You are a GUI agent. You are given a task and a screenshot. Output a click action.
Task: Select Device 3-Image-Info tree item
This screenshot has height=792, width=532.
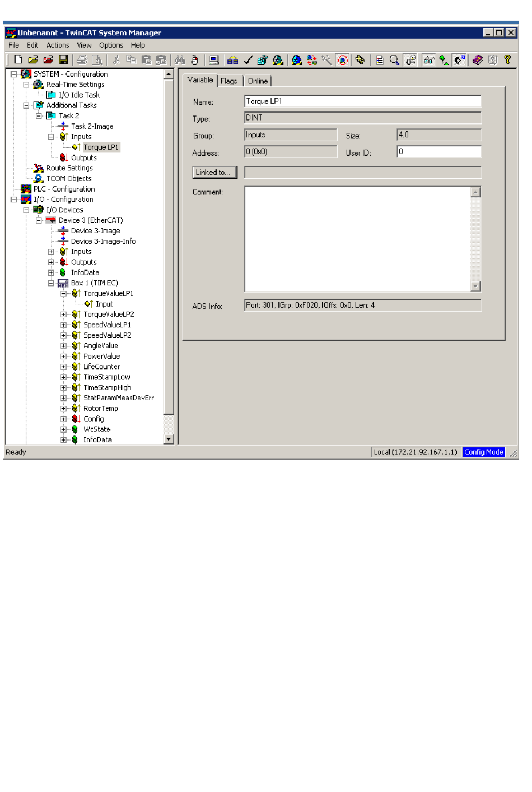[103, 242]
